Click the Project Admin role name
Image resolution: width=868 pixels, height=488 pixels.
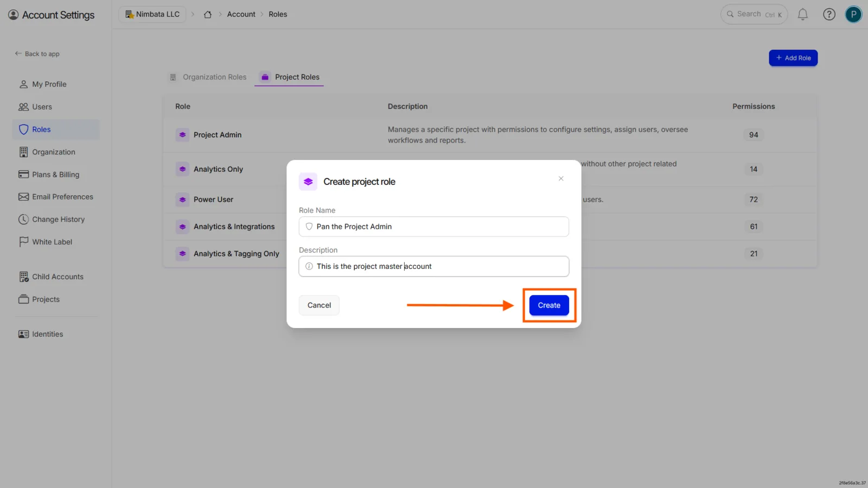[218, 135]
